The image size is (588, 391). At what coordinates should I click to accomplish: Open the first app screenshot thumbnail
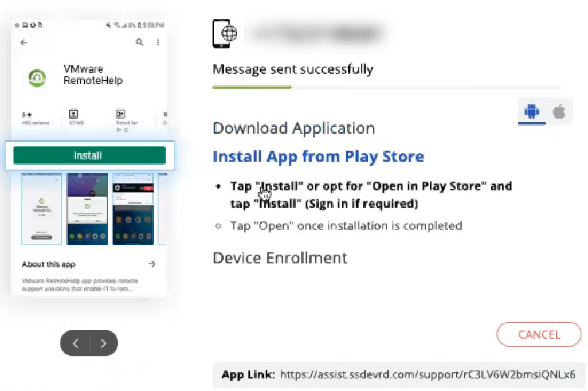(x=41, y=209)
